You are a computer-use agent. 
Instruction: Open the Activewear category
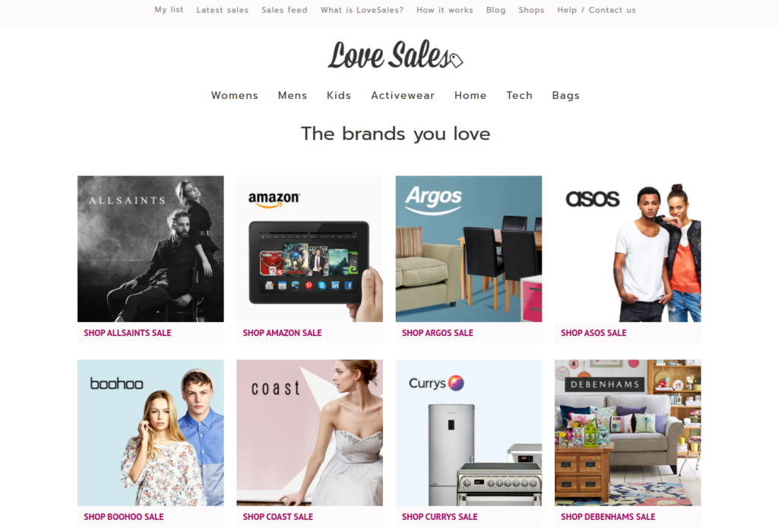pyautogui.click(x=403, y=95)
